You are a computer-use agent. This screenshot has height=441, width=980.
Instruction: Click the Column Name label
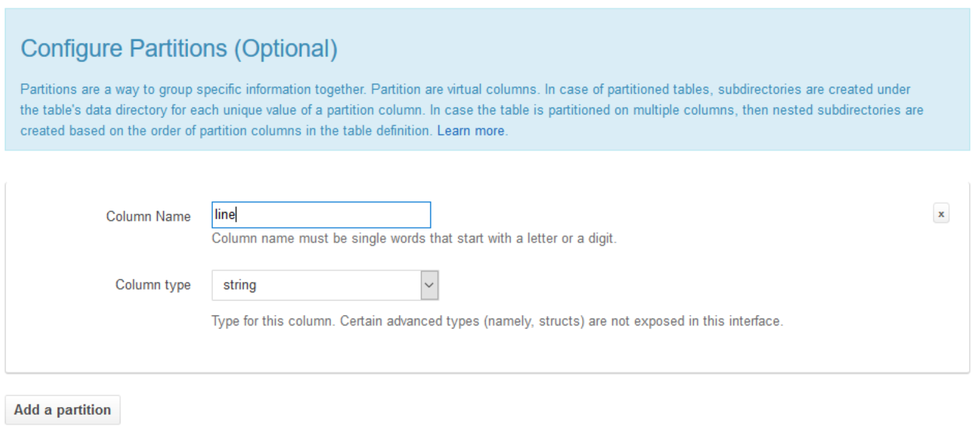point(148,216)
